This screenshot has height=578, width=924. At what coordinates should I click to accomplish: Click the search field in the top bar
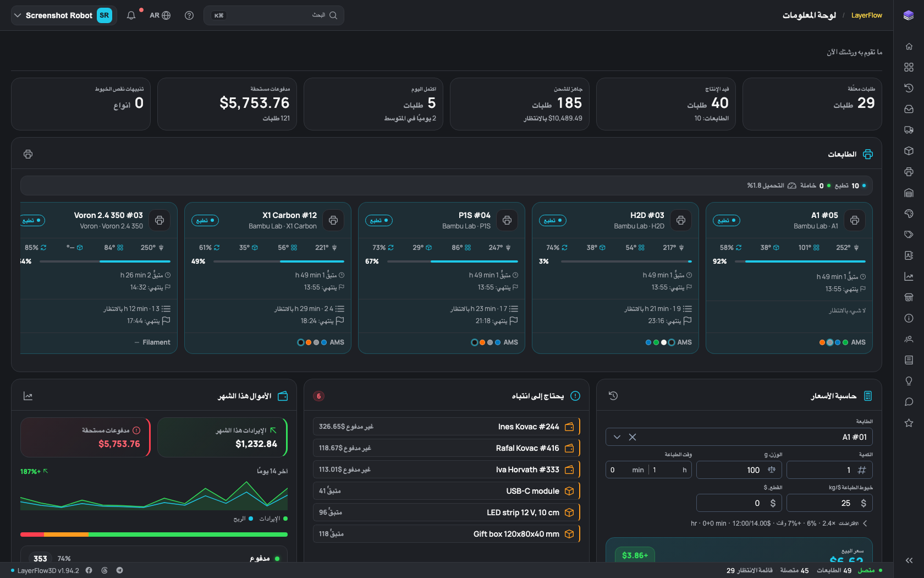pyautogui.click(x=274, y=15)
